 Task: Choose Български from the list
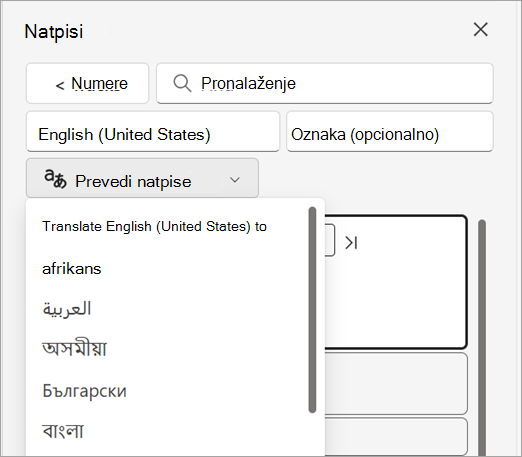tap(85, 391)
